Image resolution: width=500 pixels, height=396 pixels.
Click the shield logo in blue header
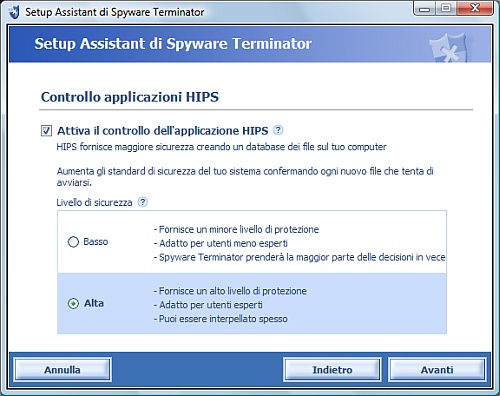[448, 47]
